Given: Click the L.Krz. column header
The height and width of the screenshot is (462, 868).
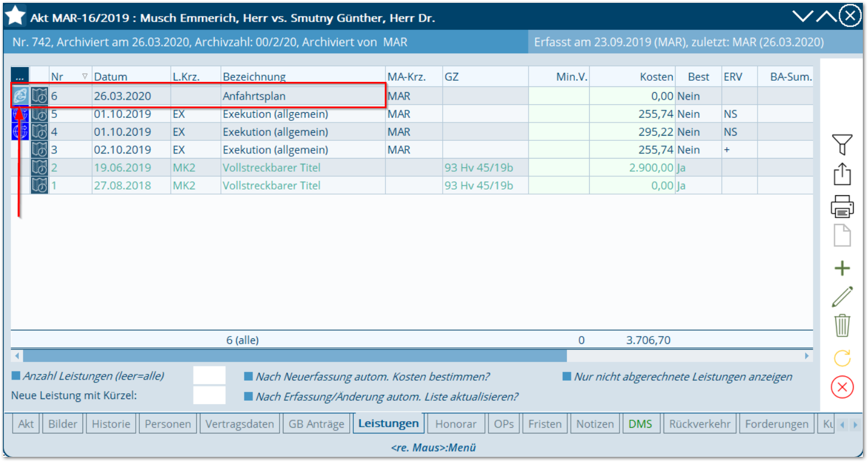Looking at the screenshot, I should coord(196,77).
